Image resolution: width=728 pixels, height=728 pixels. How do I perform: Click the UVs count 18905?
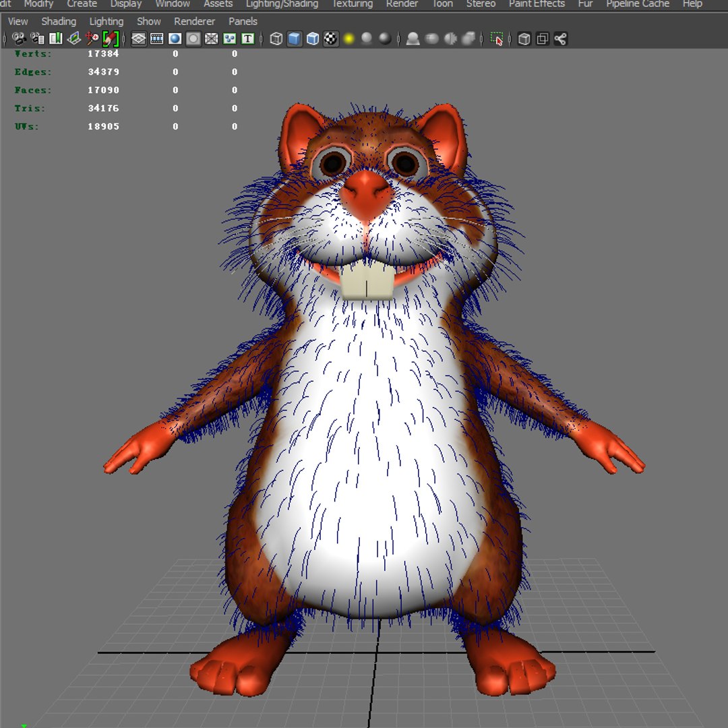(104, 126)
